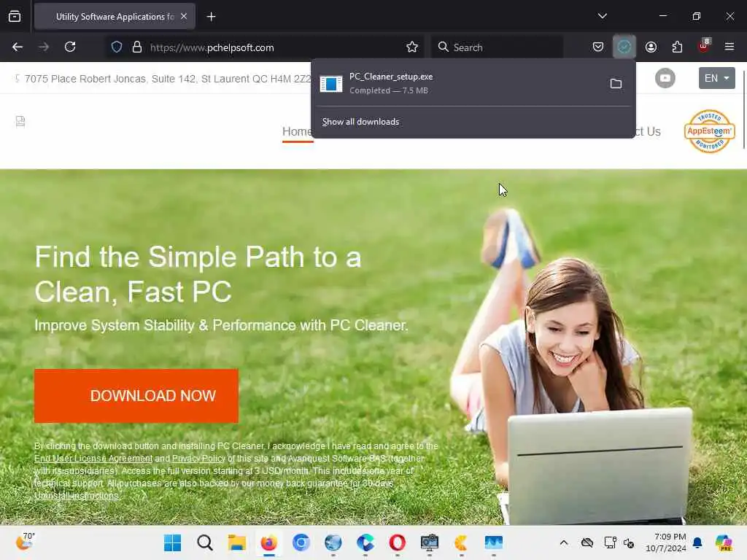747x560 pixels.
Task: Click the broken logo image icon
Action: [x=20, y=122]
